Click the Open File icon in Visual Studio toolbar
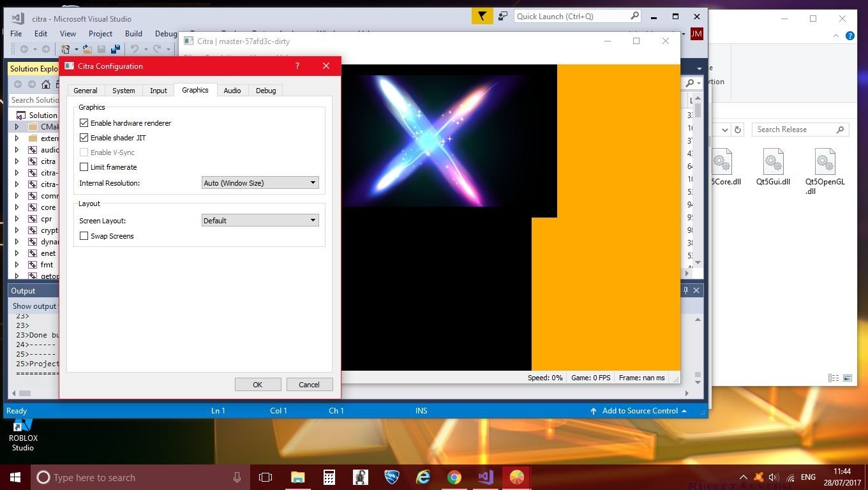This screenshot has width=868, height=490. 87,49
